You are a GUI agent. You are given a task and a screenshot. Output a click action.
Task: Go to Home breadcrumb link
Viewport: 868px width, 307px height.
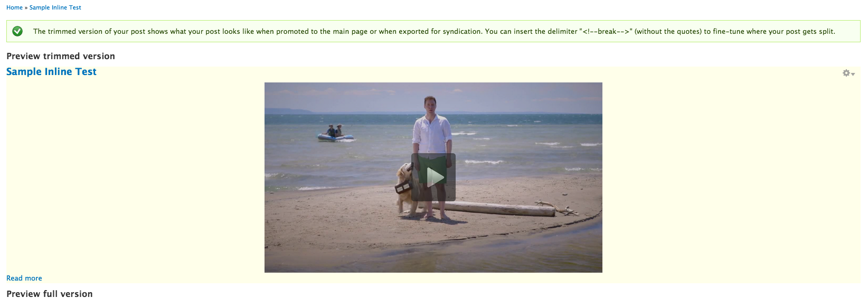point(14,7)
